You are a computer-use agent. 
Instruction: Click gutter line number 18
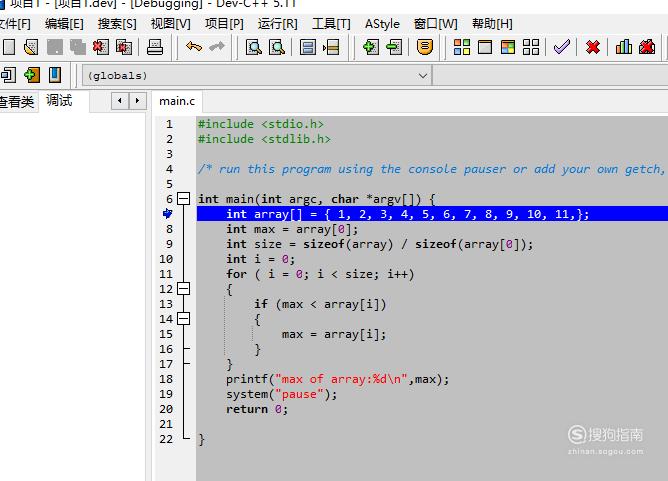point(166,379)
